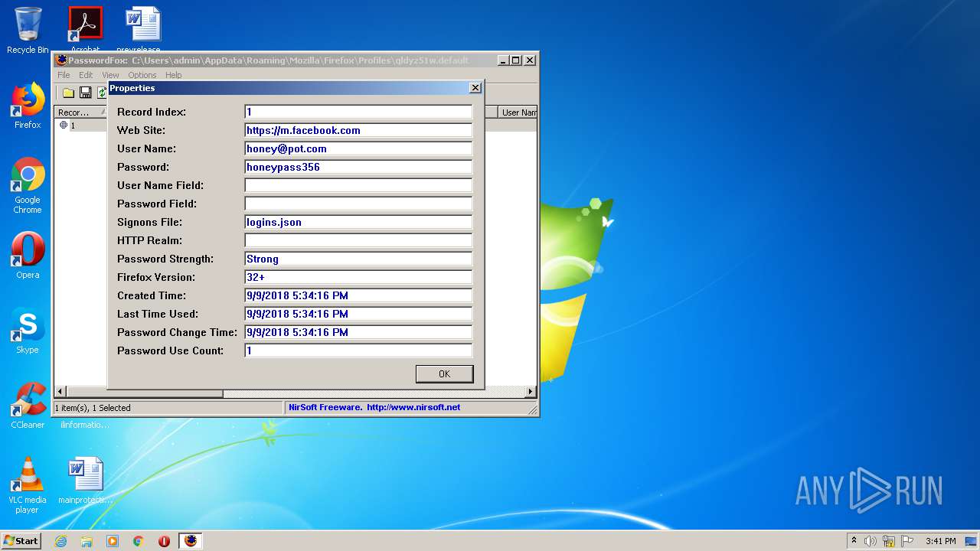Click the Save floppy disk toolbar icon

(x=86, y=93)
